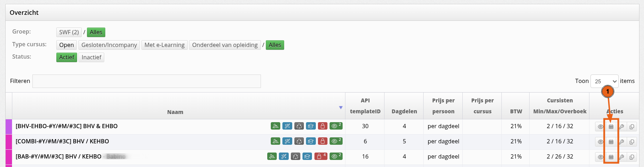This screenshot has width=644, height=167.
Task: Open the calendar action for BHV-EHBO row
Action: [x=611, y=126]
